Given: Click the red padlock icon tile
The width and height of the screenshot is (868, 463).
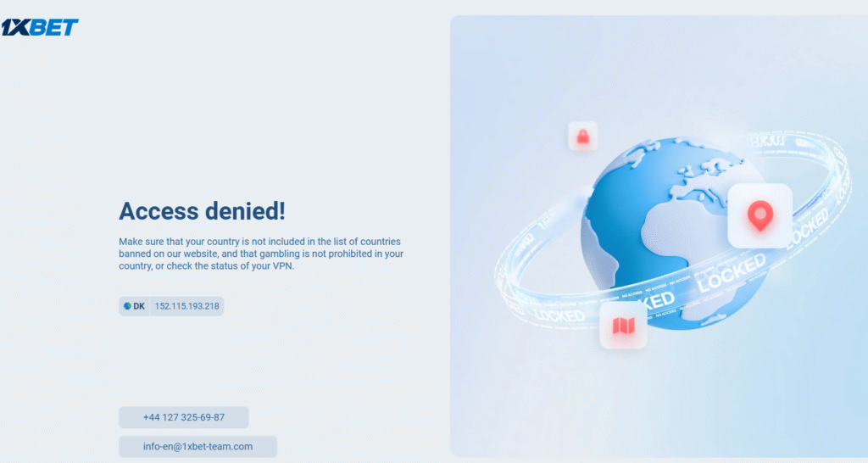Looking at the screenshot, I should click(x=583, y=137).
